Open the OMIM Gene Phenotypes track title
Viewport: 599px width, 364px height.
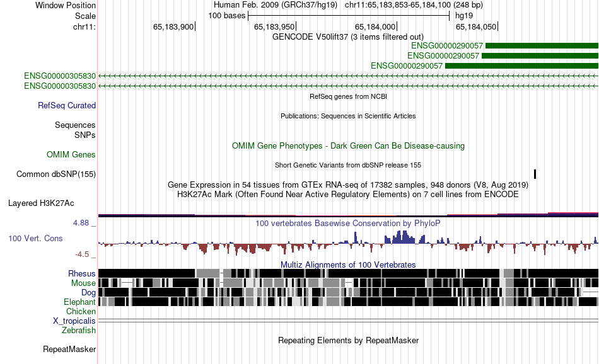coord(348,145)
